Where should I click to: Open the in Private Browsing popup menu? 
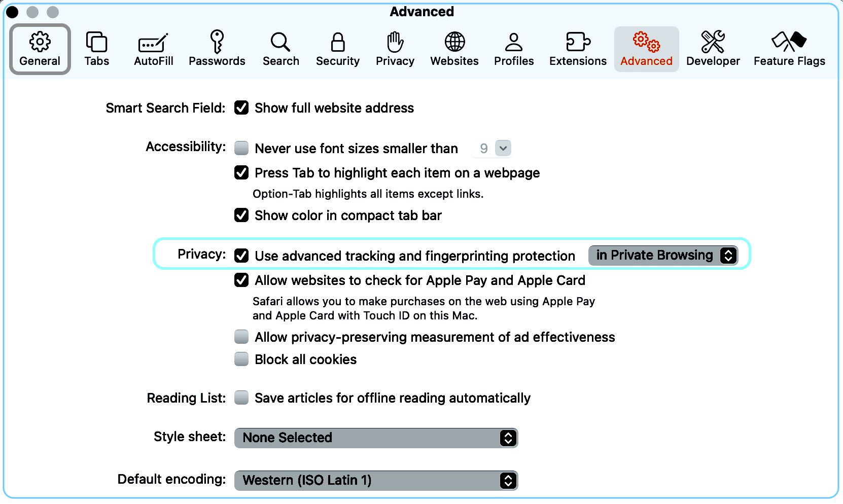tap(663, 255)
